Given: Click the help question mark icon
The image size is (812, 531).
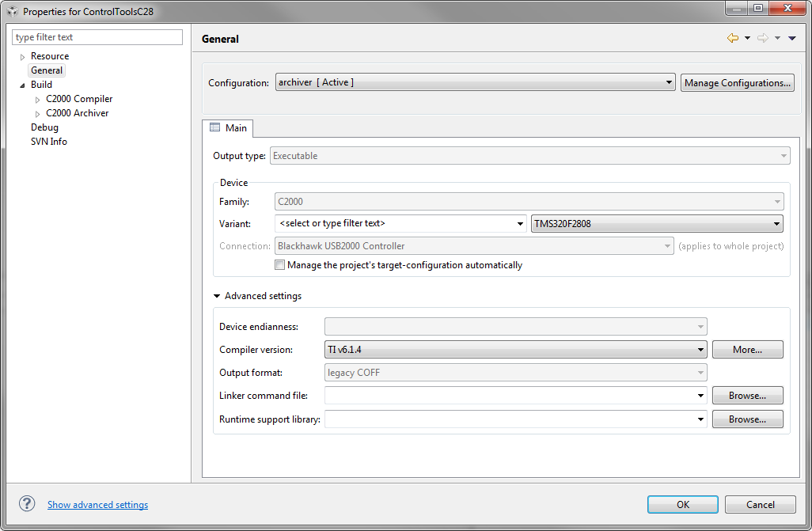Looking at the screenshot, I should pos(26,503).
